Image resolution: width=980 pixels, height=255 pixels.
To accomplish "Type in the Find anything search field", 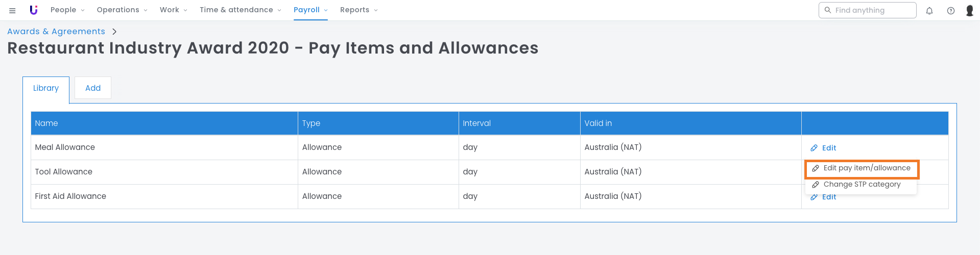I will pyautogui.click(x=872, y=10).
